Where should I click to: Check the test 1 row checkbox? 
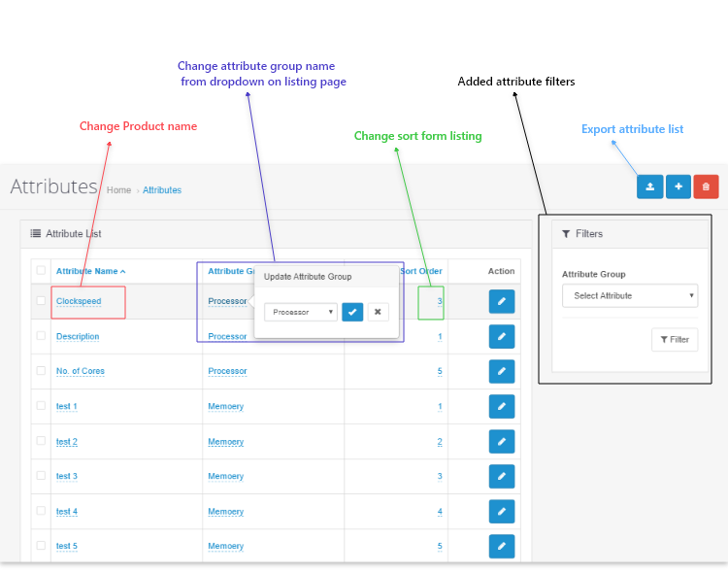pos(41,405)
